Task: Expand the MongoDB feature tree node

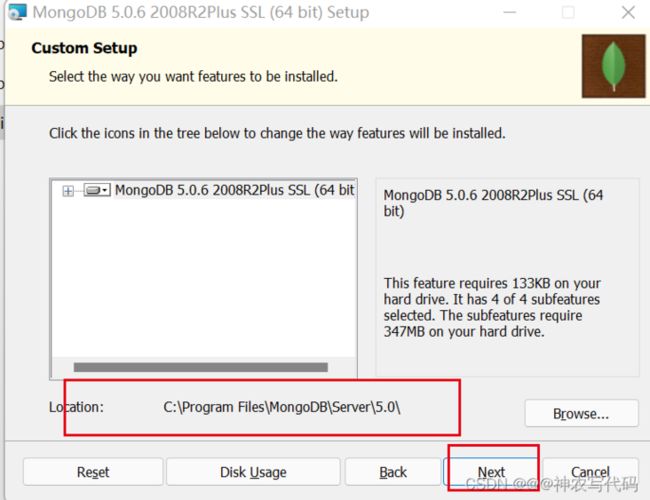Action: click(x=68, y=191)
